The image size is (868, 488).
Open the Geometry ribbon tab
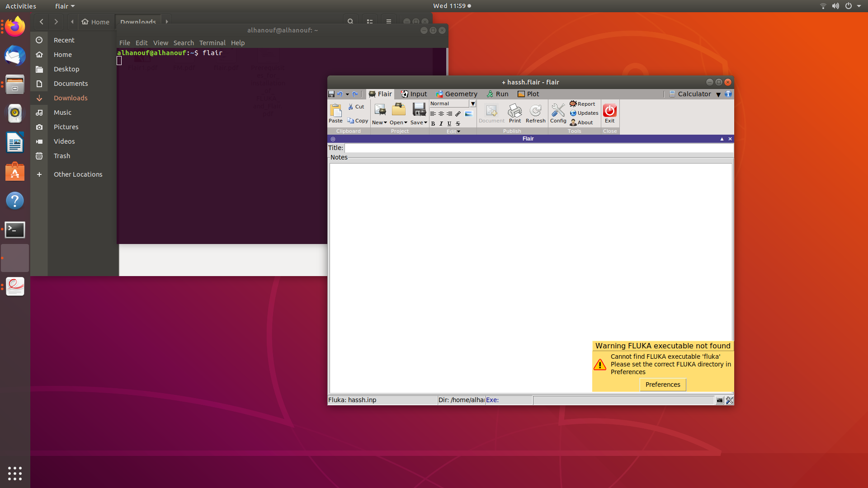(x=457, y=94)
